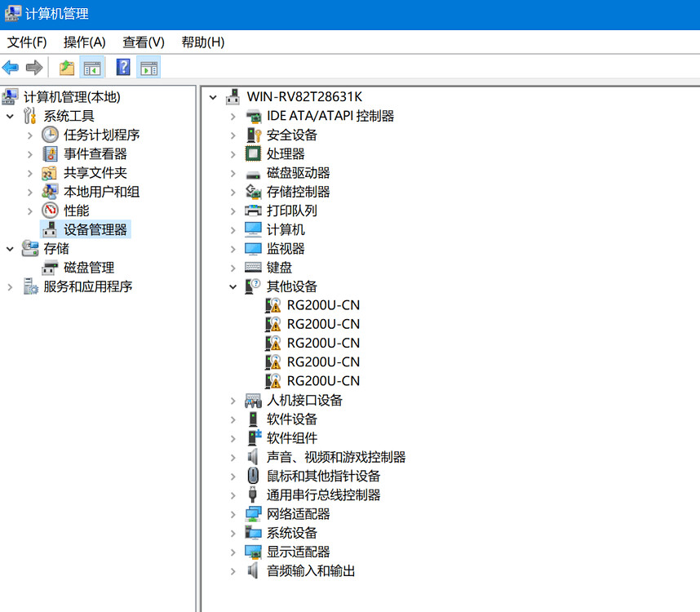Screen dimensions: 700x612
Task: Expand the 网络适配器 node
Action: tap(233, 514)
